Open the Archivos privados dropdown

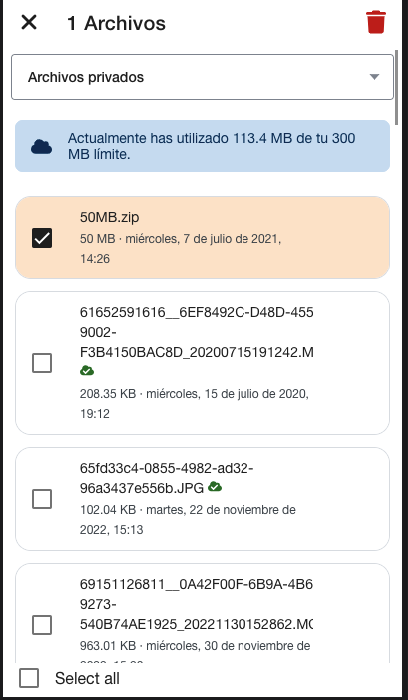[202, 77]
